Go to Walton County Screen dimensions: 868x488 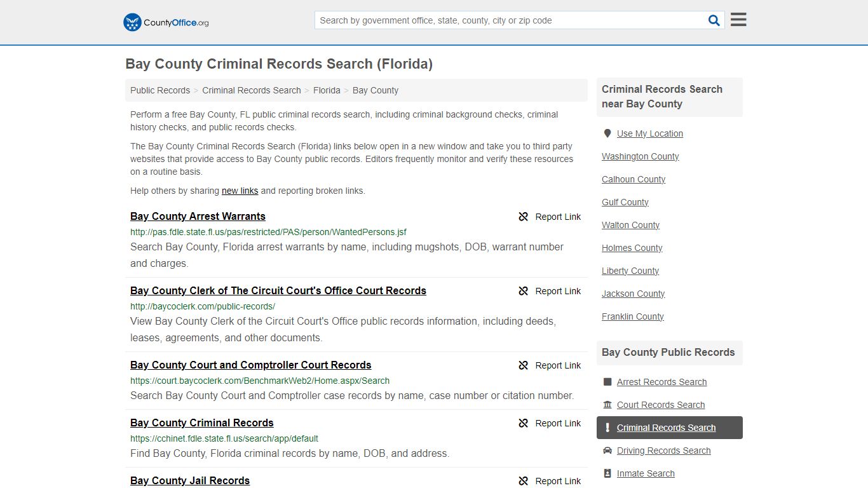point(631,225)
